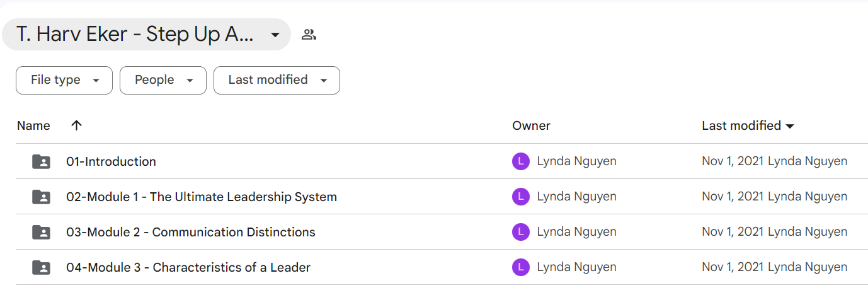Image resolution: width=868 pixels, height=295 pixels.
Task: Open the T. Harv Eker folder title dropdown
Action: (146, 35)
